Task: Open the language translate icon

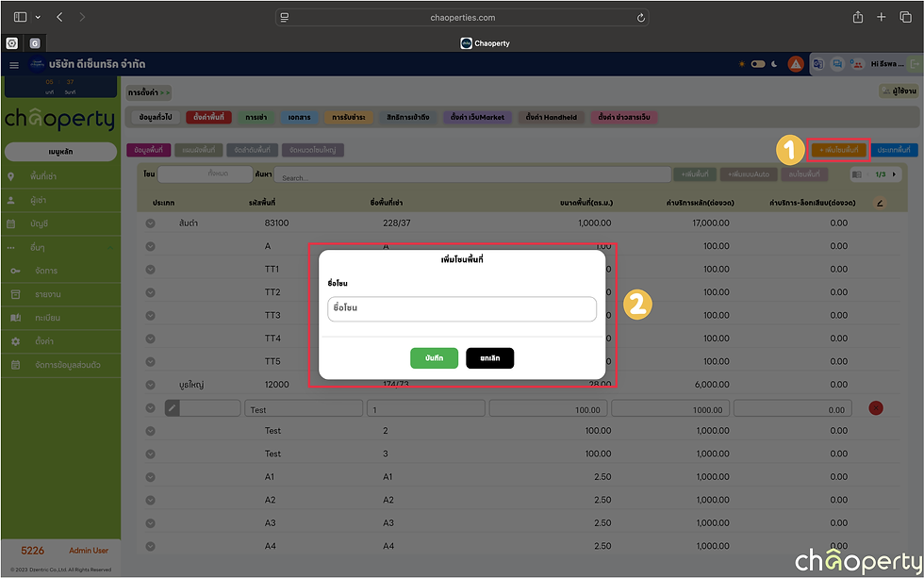Action: (818, 63)
